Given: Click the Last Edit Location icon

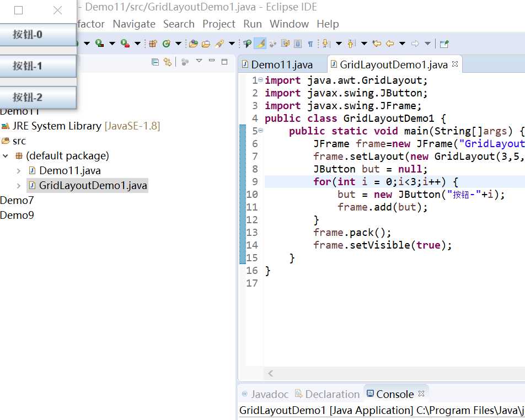Looking at the screenshot, I should 377,44.
